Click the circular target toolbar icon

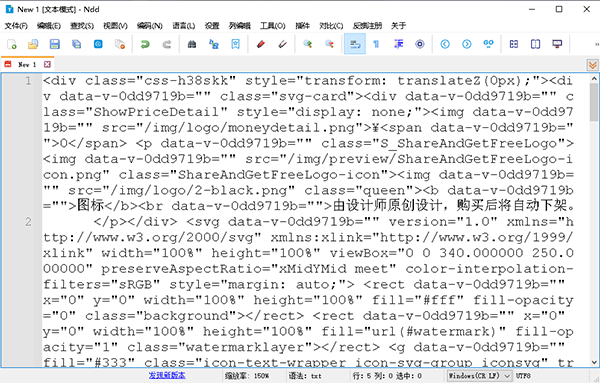(420, 44)
